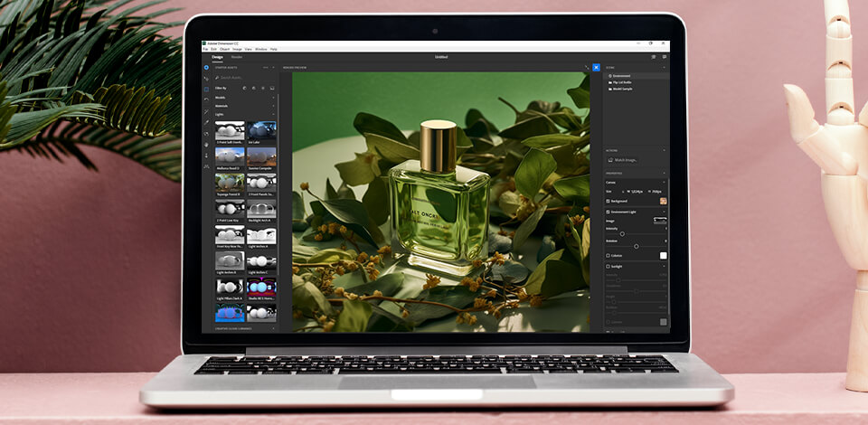Click the Adobe Dimension app logo in title bar
This screenshot has height=425, width=868.
pos(204,43)
